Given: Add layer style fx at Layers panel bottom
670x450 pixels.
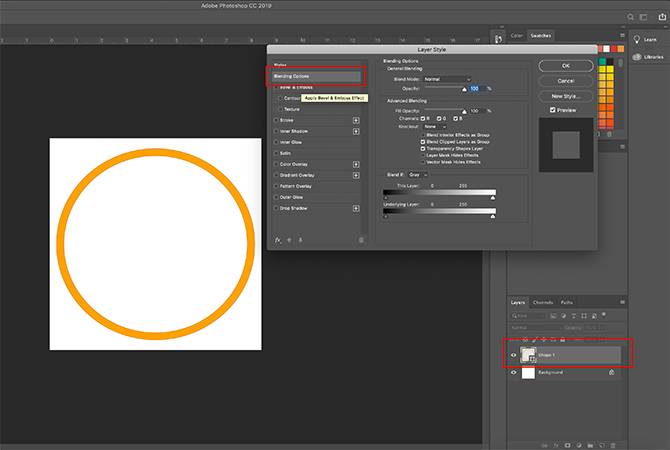Looking at the screenshot, I should click(x=556, y=445).
